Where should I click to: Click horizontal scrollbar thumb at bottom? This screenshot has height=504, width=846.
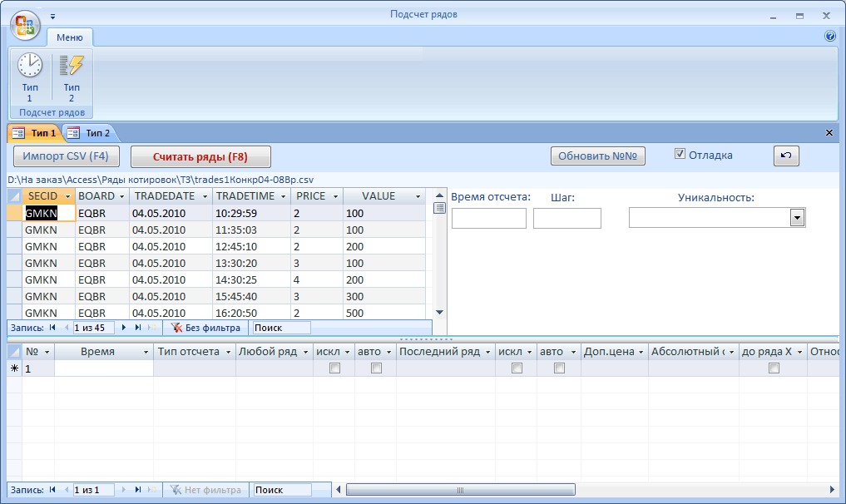coord(460,489)
